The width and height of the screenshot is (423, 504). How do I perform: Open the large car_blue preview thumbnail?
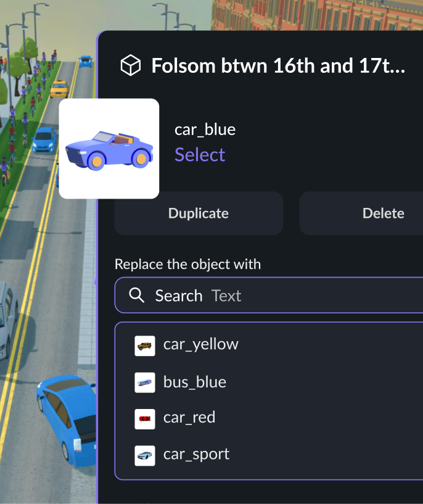109,149
